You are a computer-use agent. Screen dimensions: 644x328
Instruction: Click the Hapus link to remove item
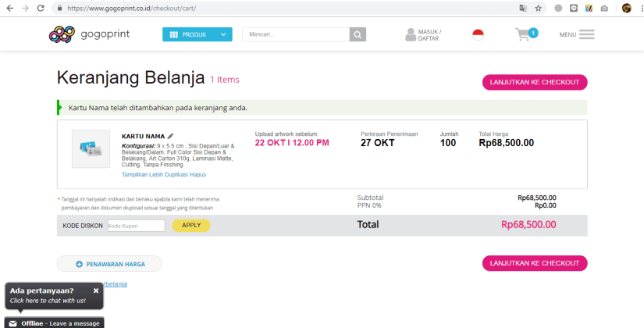pos(198,175)
